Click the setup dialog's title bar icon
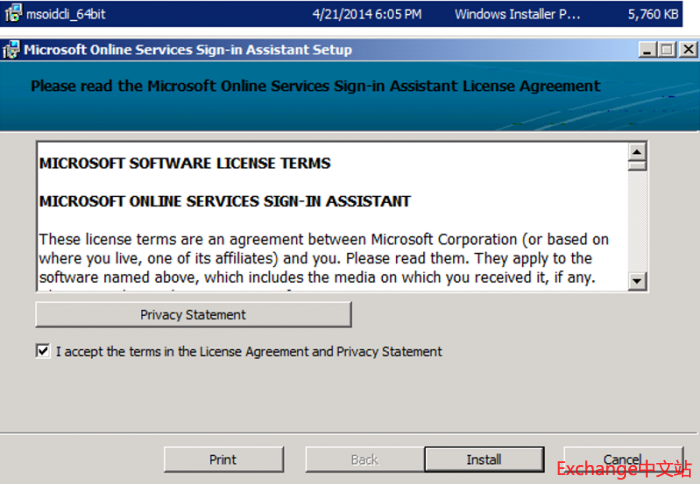This screenshot has width=700, height=484. (x=11, y=50)
